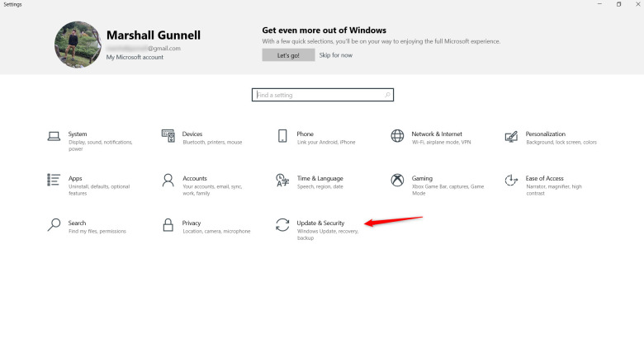This screenshot has width=644, height=343.
Task: Click the profile picture thumbnail
Action: tap(78, 45)
